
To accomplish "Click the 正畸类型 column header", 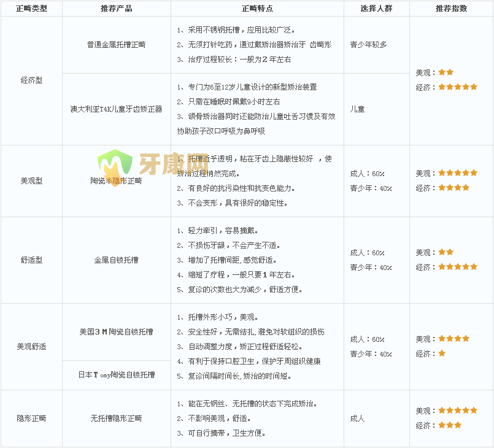I will (x=31, y=9).
